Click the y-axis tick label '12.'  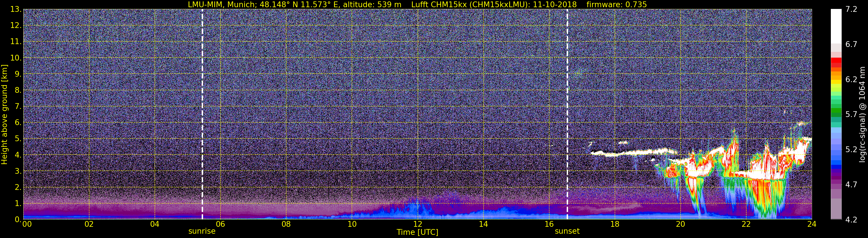point(16,26)
